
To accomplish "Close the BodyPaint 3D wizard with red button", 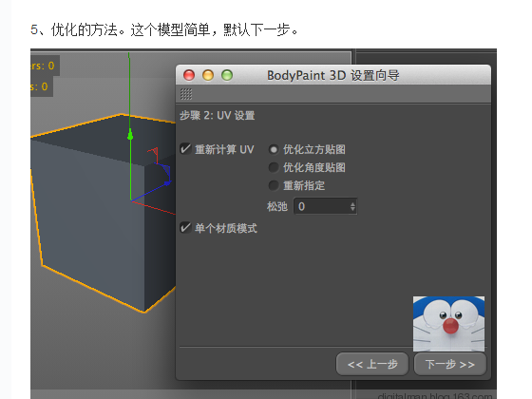I will [189, 75].
